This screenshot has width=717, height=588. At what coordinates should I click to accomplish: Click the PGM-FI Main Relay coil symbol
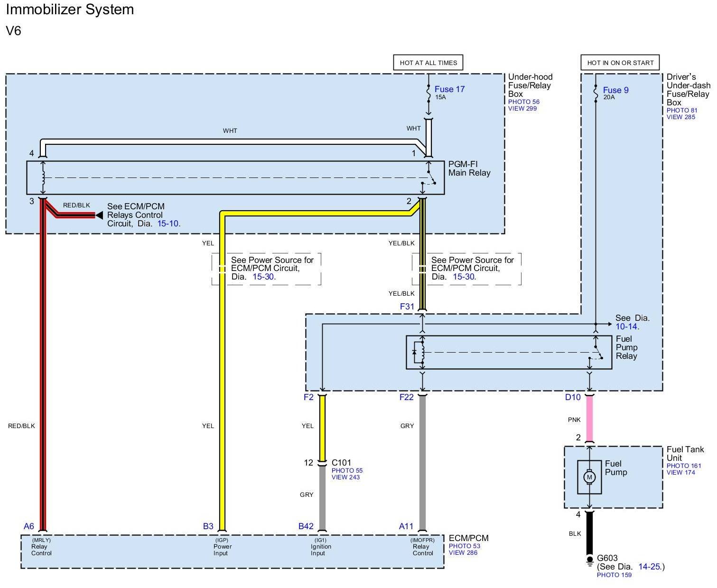click(x=44, y=177)
